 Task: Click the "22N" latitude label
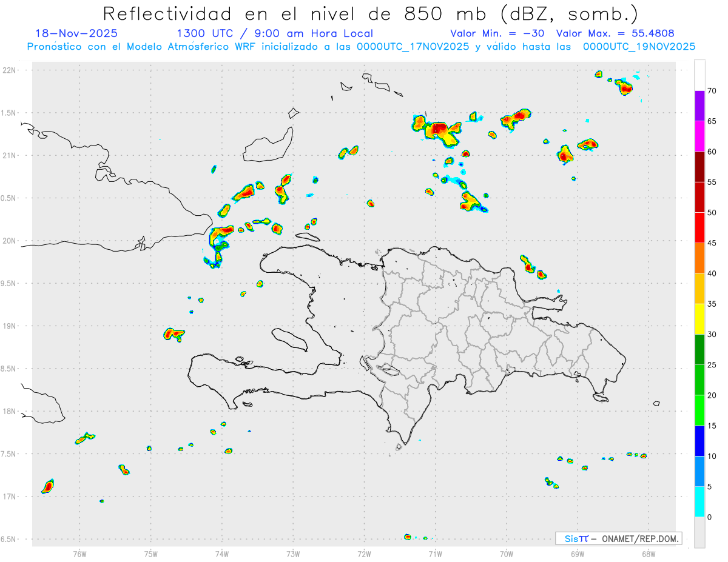[10, 70]
